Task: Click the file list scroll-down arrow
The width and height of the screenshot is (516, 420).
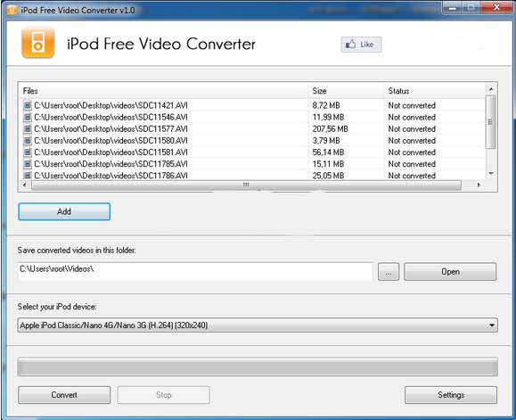Action: 491,173
